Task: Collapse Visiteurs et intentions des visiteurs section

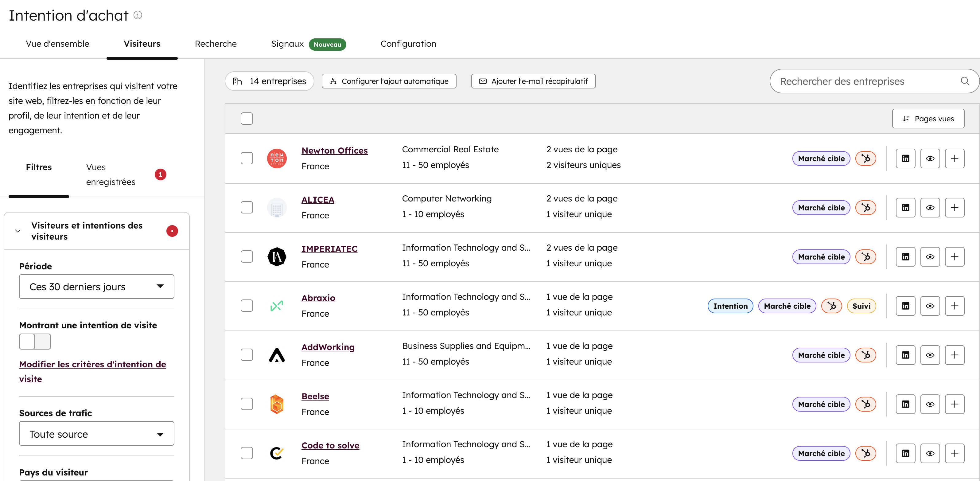Action: [17, 231]
